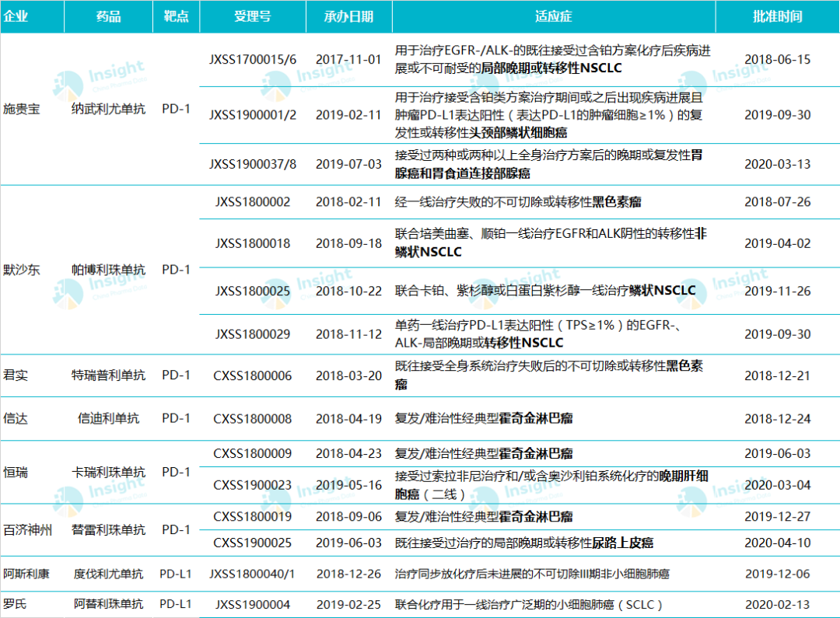Click acceptance number CXSS1900023
840x618 pixels.
[252, 485]
